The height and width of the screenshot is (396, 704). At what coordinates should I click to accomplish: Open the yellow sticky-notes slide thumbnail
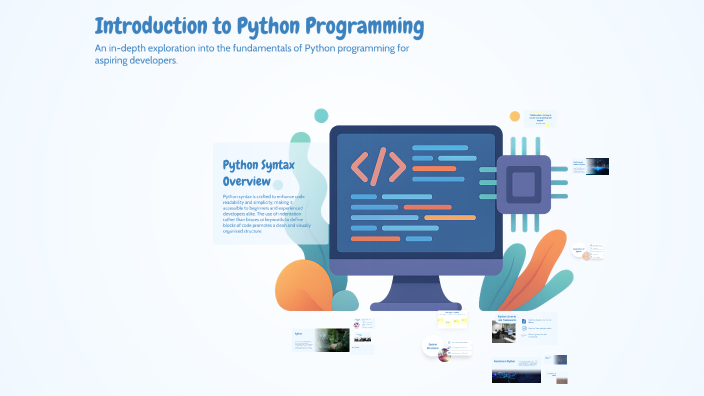pyautogui.click(x=452, y=319)
